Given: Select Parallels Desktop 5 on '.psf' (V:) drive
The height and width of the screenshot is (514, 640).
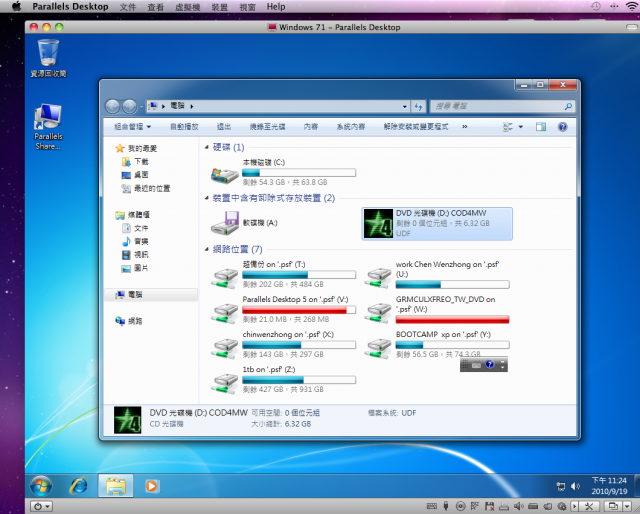Looking at the screenshot, I should point(283,309).
